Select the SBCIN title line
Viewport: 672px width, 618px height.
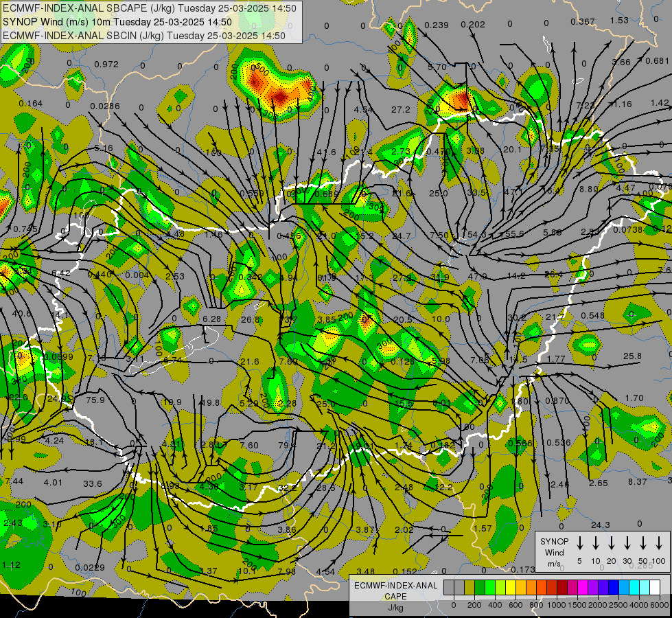coord(144,36)
